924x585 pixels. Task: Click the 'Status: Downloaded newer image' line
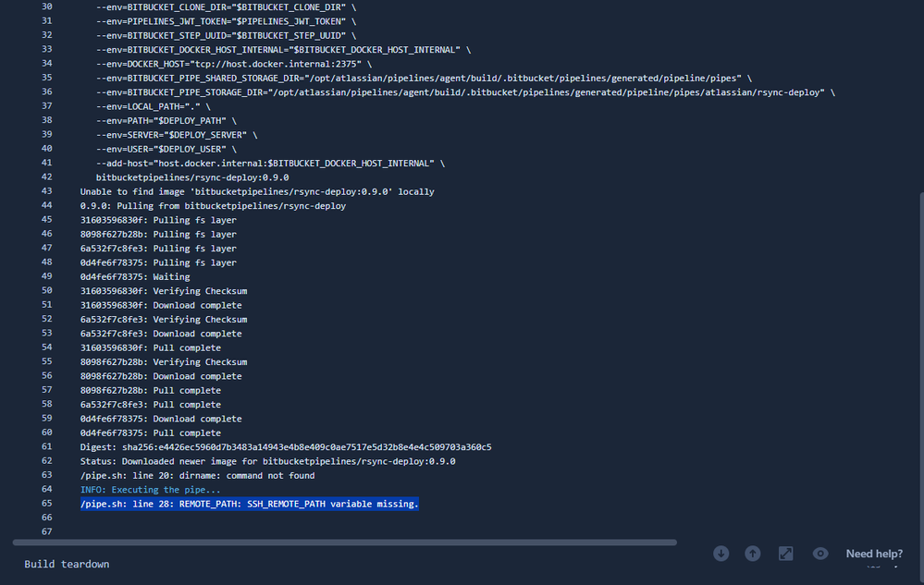tap(267, 461)
